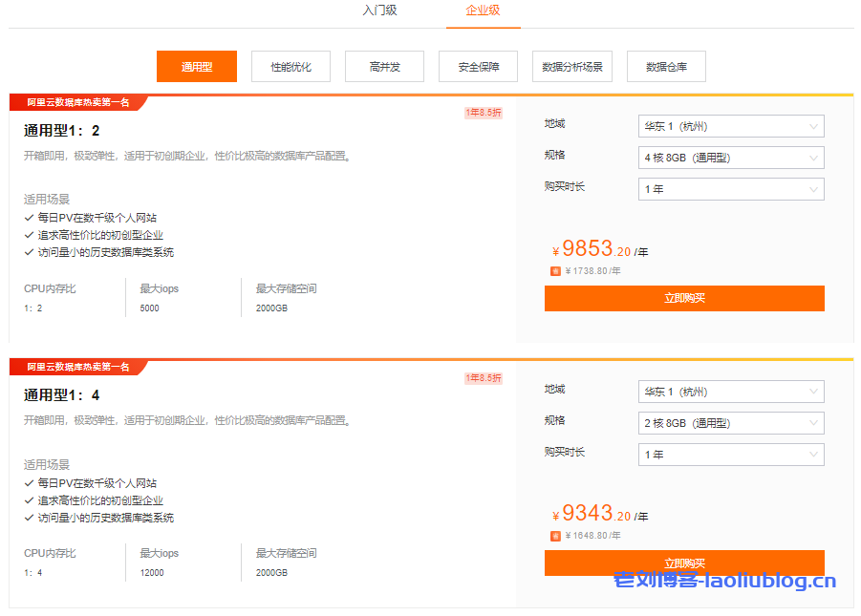Image resolution: width=861 pixels, height=616 pixels.
Task: Select the 数据仓库 category
Action: click(666, 66)
